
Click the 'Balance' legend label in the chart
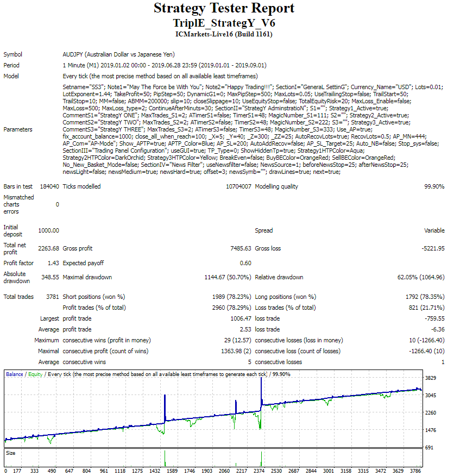point(15,374)
